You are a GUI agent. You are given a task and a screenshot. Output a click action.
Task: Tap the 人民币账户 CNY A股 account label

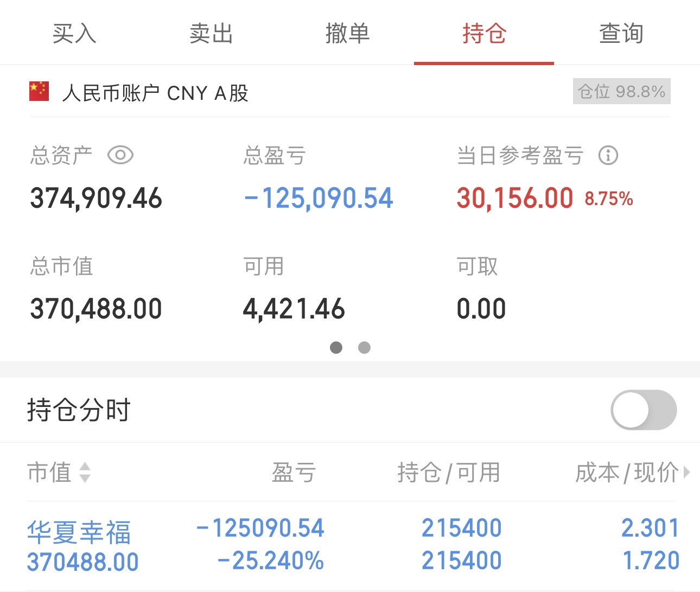[x=155, y=93]
